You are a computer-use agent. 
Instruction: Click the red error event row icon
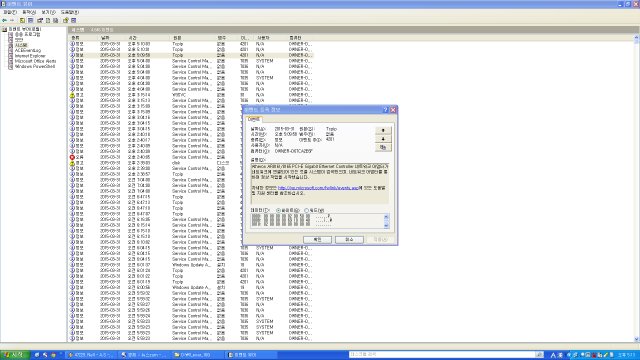coord(72,157)
